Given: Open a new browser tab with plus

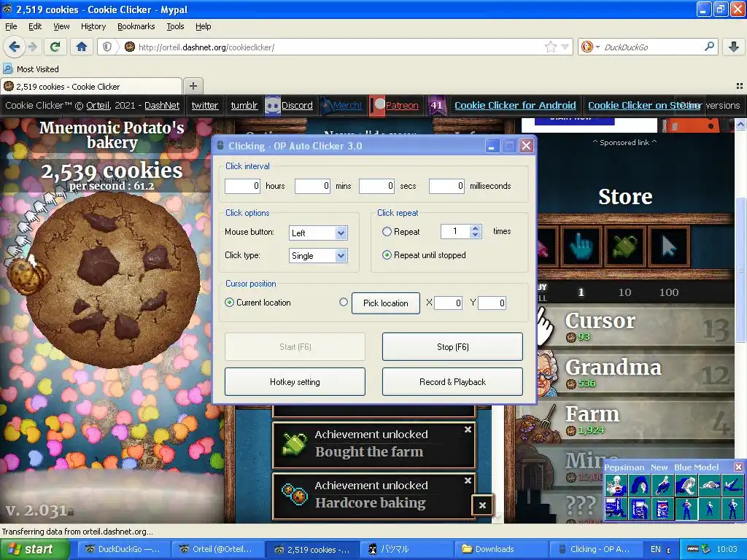Looking at the screenshot, I should pos(193,86).
